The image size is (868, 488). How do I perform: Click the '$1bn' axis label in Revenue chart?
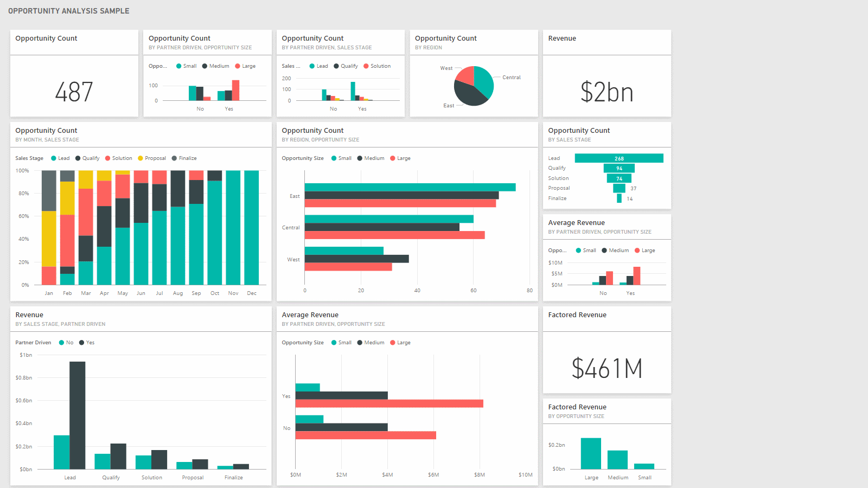point(26,355)
